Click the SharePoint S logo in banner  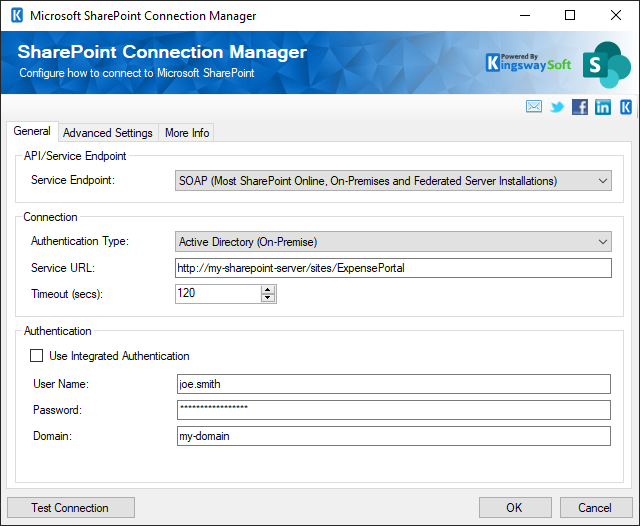click(x=606, y=64)
